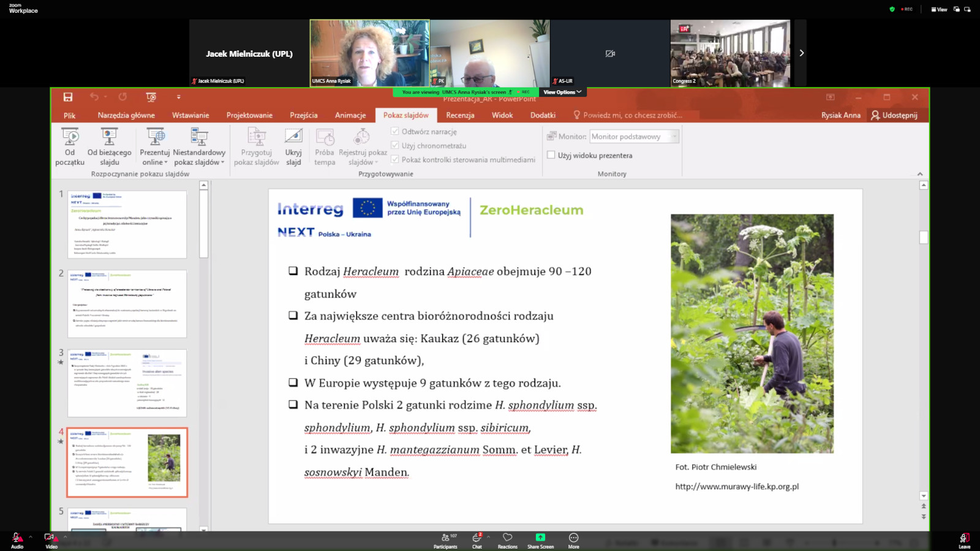Switch to the Animacje ribbon tab
The height and width of the screenshot is (551, 980).
[350, 115]
